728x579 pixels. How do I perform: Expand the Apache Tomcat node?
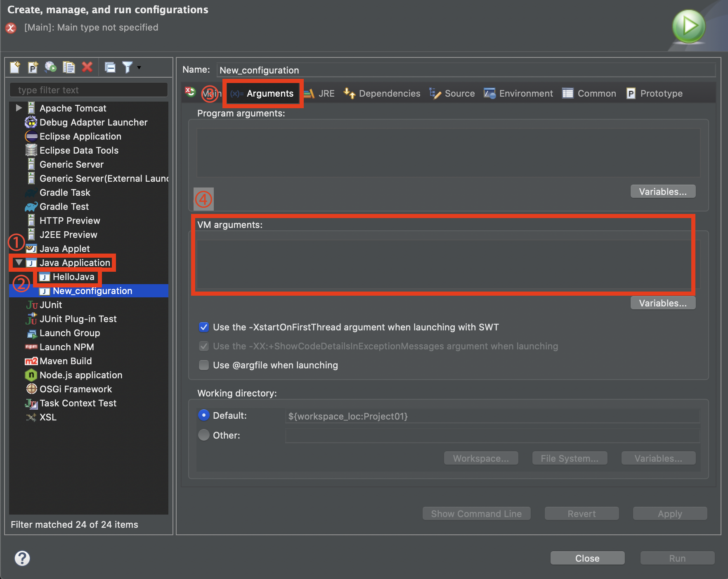coord(19,108)
